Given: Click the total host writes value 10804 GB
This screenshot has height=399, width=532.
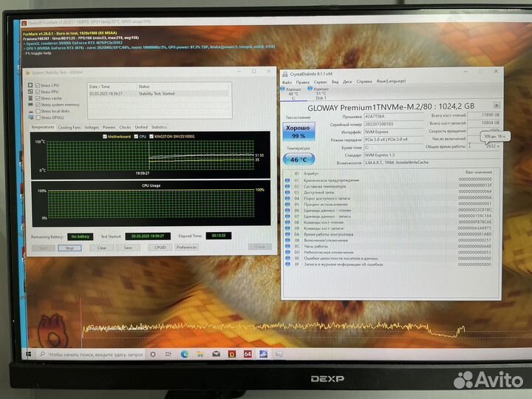Looking at the screenshot, I should (x=484, y=123).
